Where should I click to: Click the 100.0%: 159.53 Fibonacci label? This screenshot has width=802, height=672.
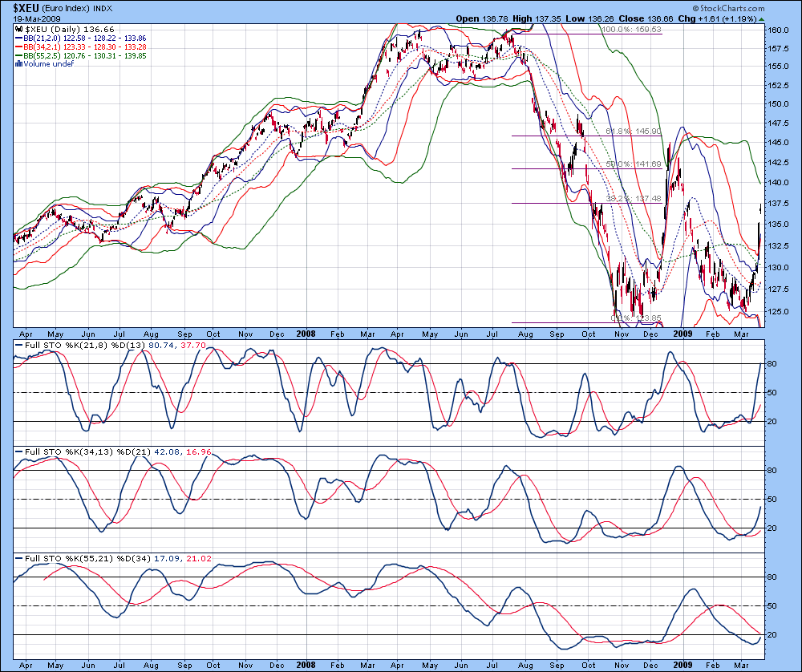pos(631,29)
